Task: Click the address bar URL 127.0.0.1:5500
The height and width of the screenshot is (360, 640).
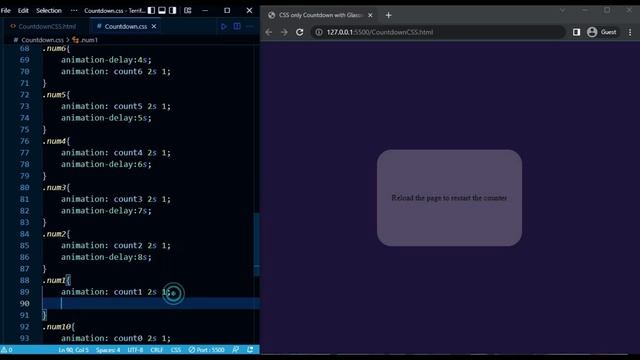Action: 380,32
